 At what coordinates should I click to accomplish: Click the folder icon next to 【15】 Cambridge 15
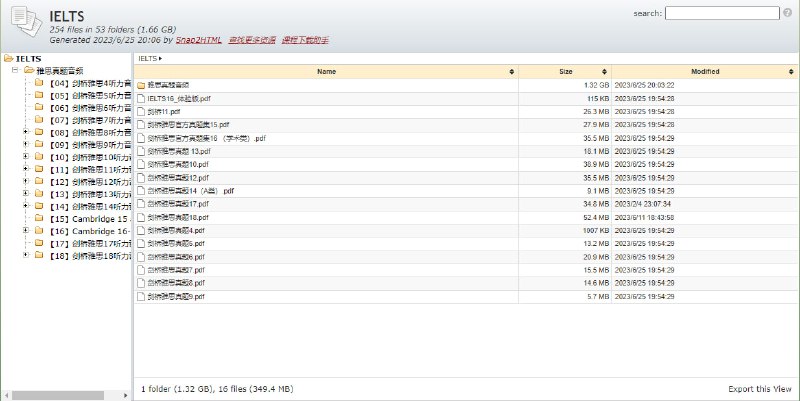pyautogui.click(x=39, y=218)
